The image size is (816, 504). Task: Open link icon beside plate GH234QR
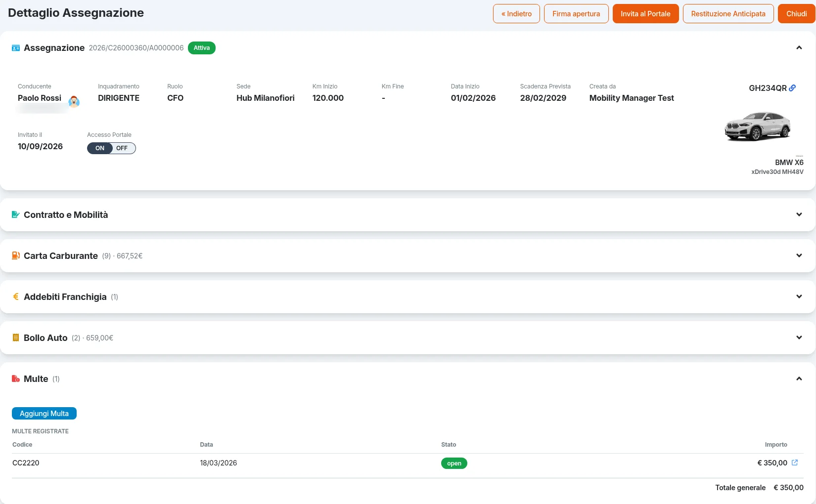[792, 88]
